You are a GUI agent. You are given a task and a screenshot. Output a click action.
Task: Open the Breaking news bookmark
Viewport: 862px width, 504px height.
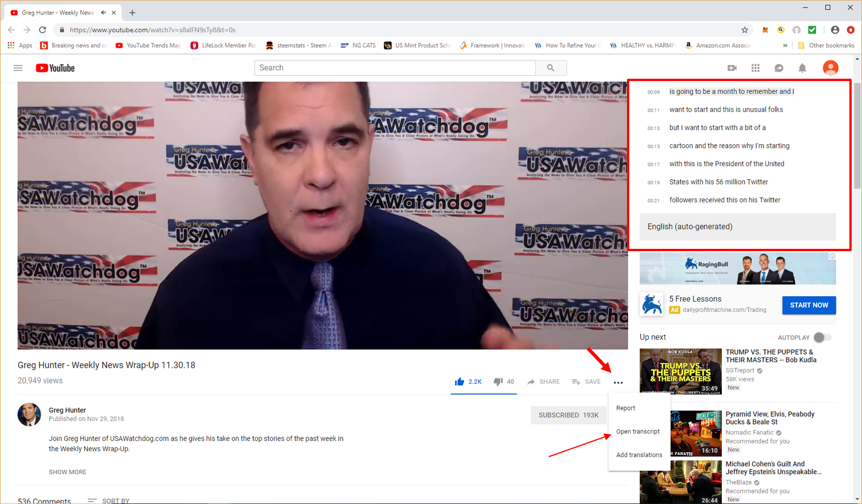click(73, 45)
